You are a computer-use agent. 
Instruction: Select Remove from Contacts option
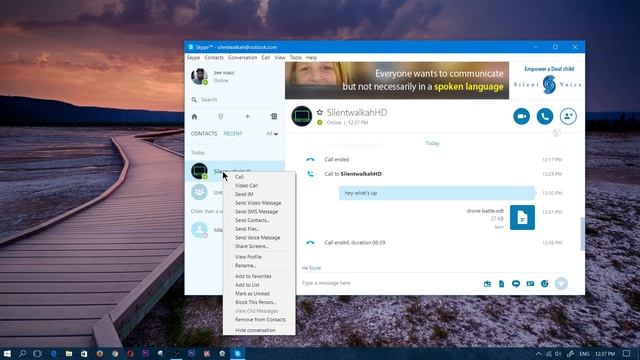(x=259, y=320)
